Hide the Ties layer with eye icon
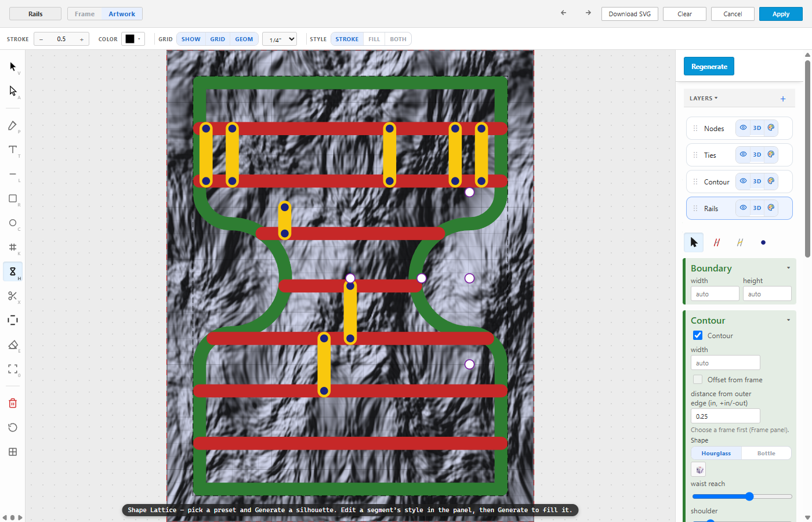This screenshot has width=812, height=522. click(x=743, y=154)
